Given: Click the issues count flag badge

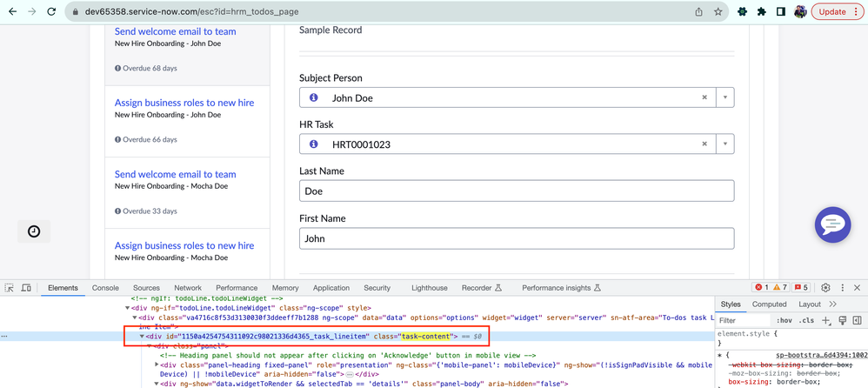Looking at the screenshot, I should [x=801, y=288].
